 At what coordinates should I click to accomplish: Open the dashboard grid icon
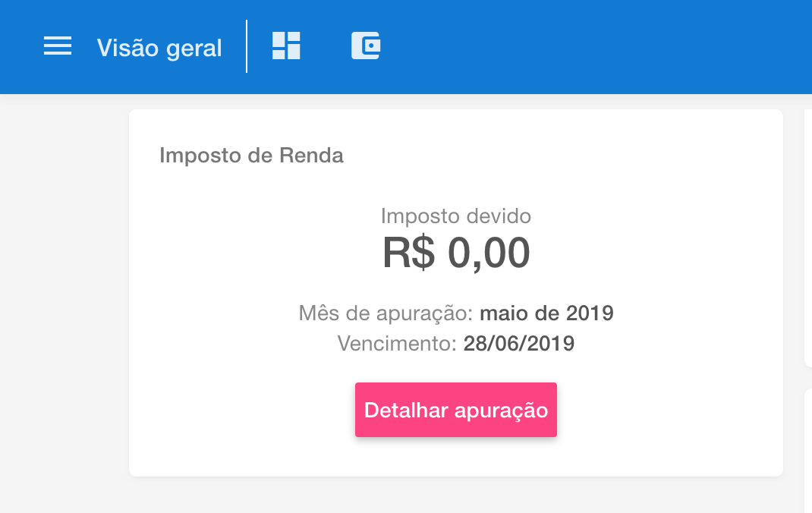point(286,46)
